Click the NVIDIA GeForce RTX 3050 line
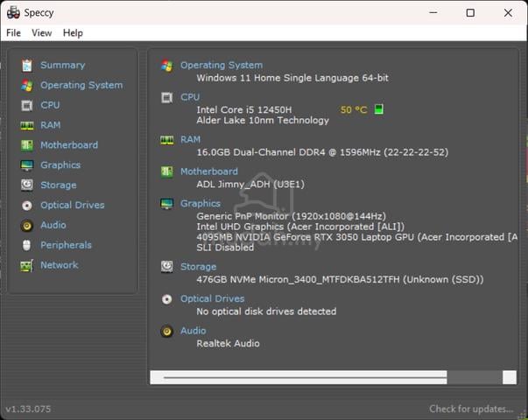The image size is (528, 420). 357,237
